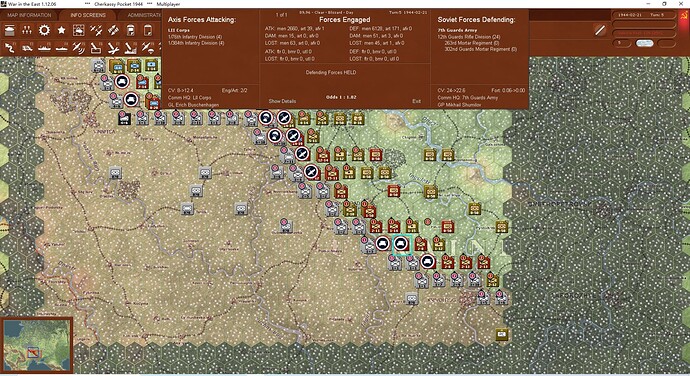Toggle the tank movement mode button
This screenshot has height=376, width=690.
point(27,48)
